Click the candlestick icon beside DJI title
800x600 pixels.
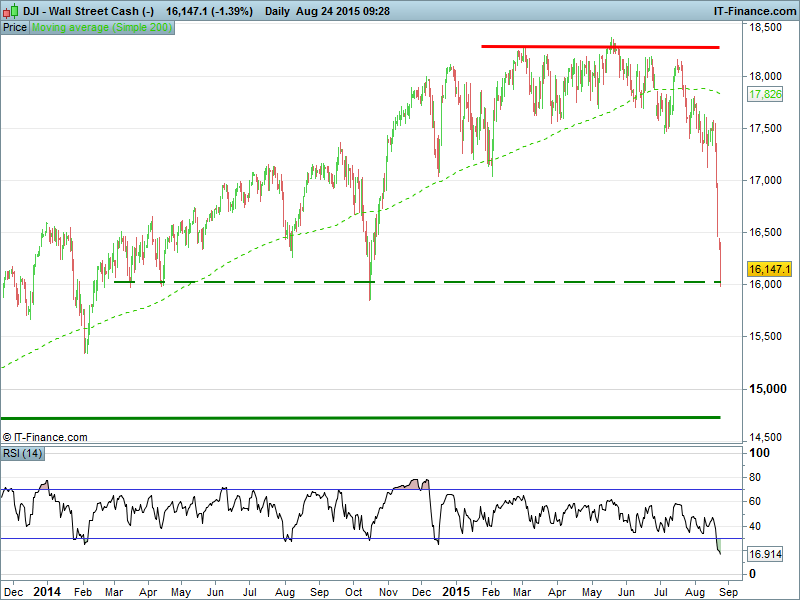click(9, 12)
